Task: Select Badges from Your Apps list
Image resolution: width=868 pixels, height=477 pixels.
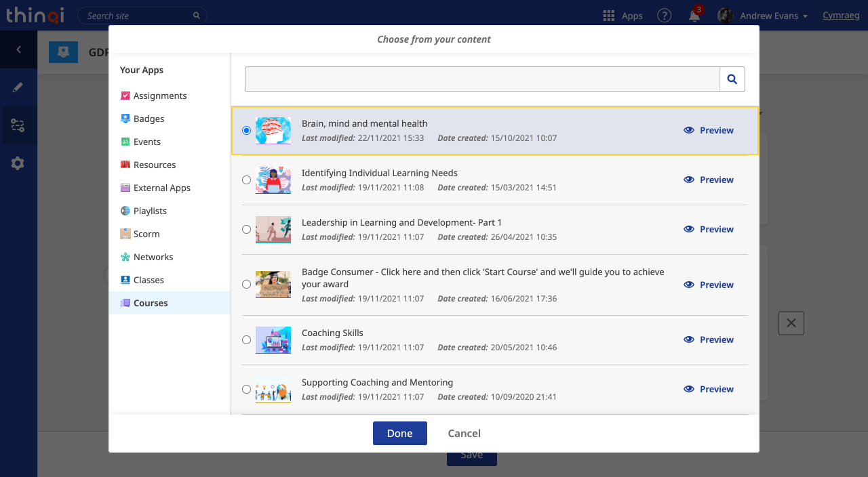Action: (147, 119)
